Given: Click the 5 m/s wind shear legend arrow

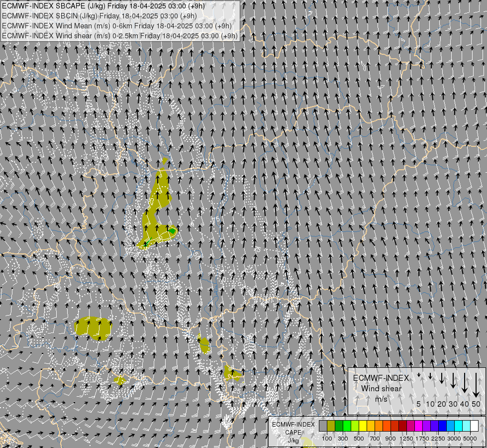Looking at the screenshot, I should pos(419,375).
